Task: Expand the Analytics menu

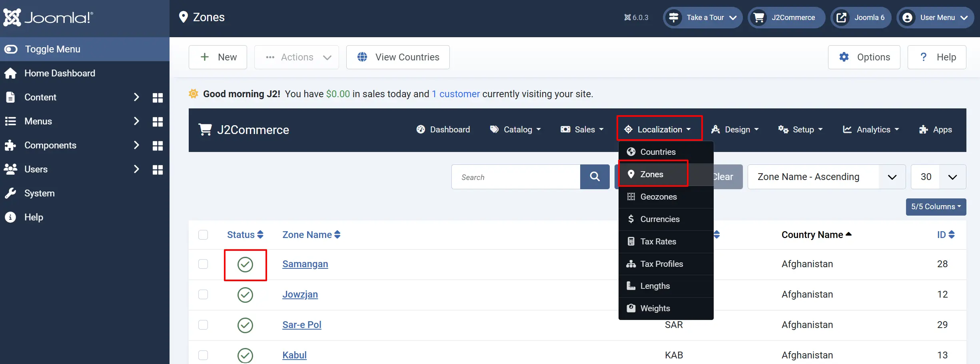Action: click(x=871, y=130)
